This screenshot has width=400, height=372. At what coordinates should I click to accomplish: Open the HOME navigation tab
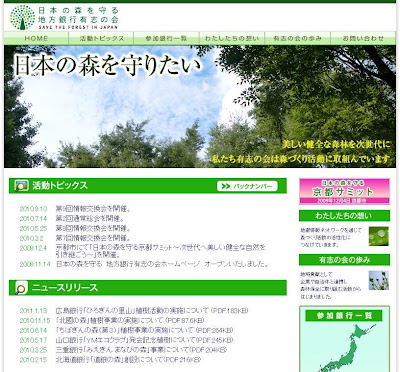click(36, 38)
